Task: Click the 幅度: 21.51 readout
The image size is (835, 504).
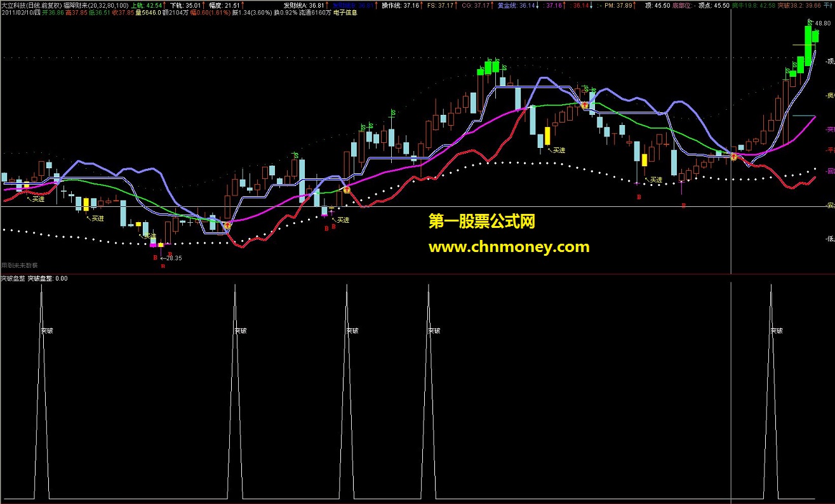Action: pos(224,4)
